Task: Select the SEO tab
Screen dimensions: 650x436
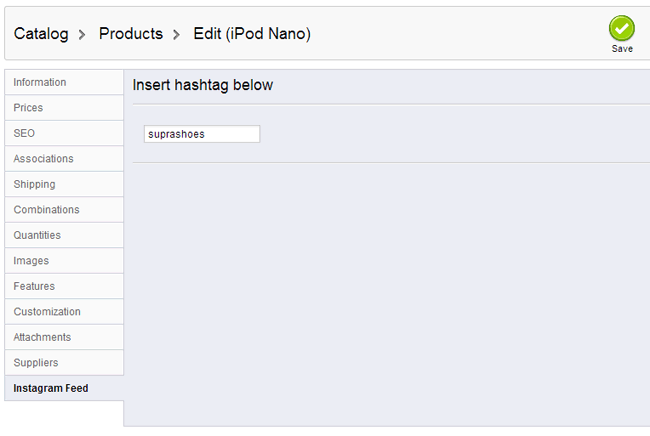Action: point(24,133)
